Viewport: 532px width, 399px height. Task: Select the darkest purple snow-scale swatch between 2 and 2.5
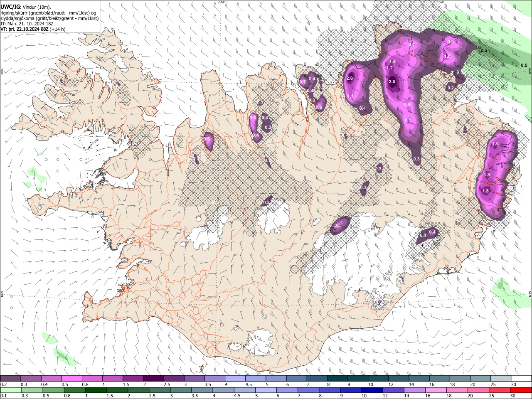coord(154,379)
